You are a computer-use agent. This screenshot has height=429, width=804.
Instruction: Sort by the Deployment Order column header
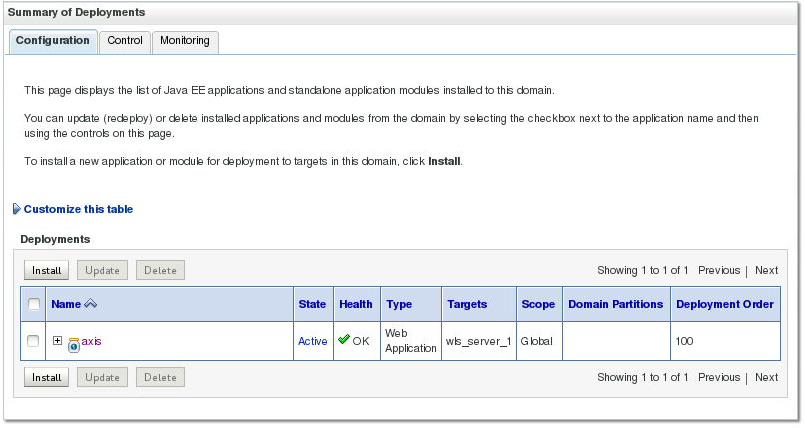tap(725, 304)
